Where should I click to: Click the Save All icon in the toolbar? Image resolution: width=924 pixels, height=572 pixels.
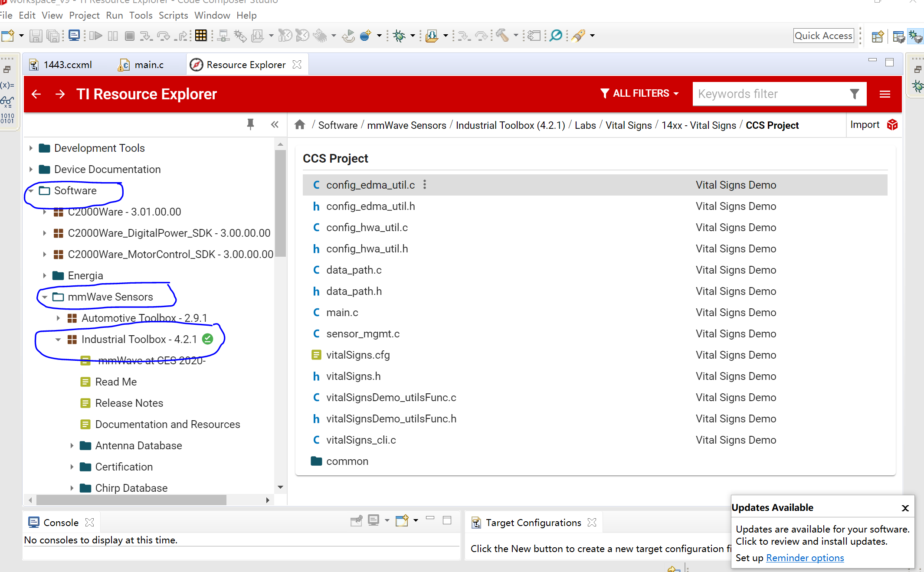(x=53, y=36)
